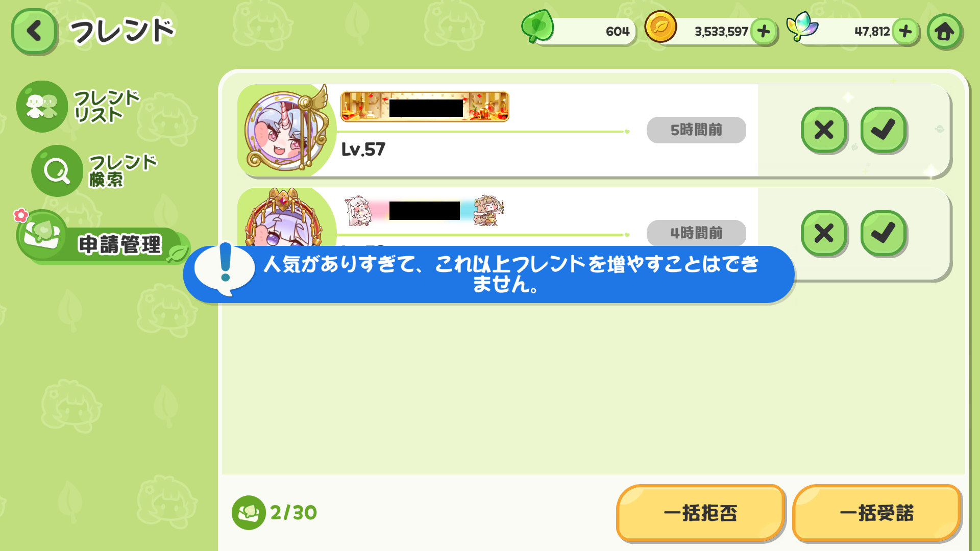Select 申請管理 tab
The height and width of the screenshot is (551, 980).
102,238
